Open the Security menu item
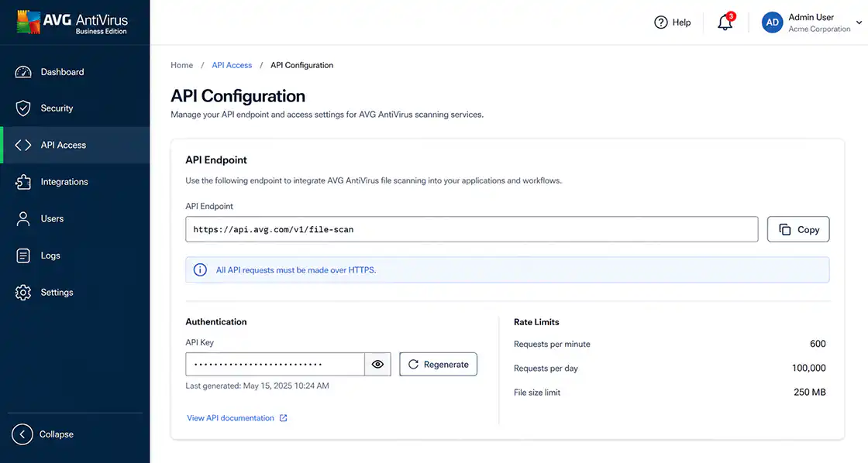This screenshot has height=463, width=868. 74,108
